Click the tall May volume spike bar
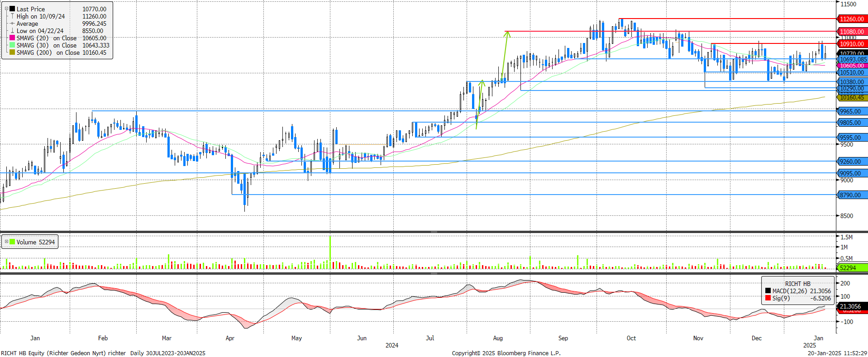The height and width of the screenshot is (357, 868). [330, 252]
